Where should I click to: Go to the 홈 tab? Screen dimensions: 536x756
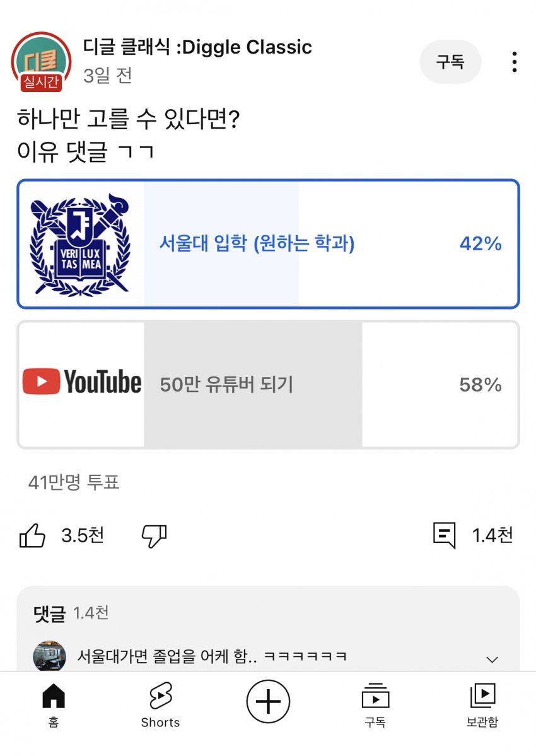pyautogui.click(x=54, y=706)
